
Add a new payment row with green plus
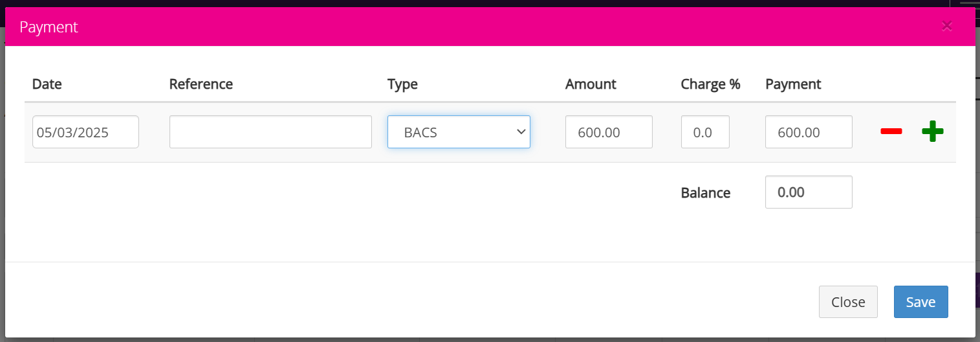tap(932, 131)
